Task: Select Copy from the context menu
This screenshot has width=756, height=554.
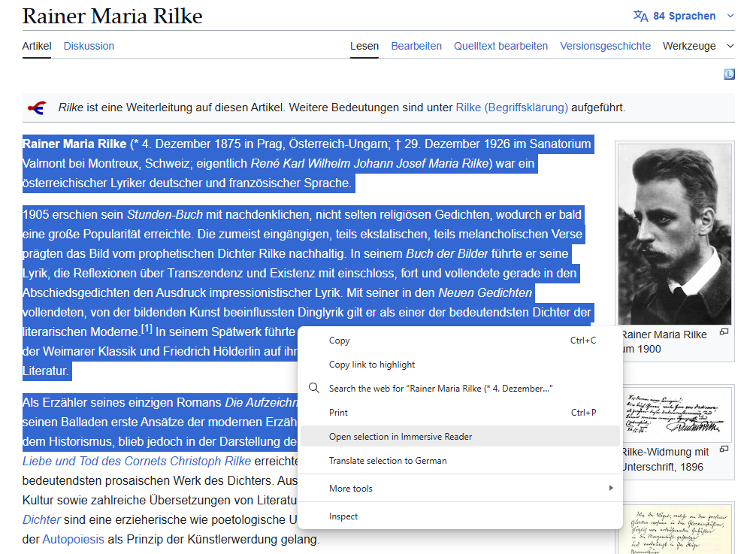Action: (x=339, y=340)
